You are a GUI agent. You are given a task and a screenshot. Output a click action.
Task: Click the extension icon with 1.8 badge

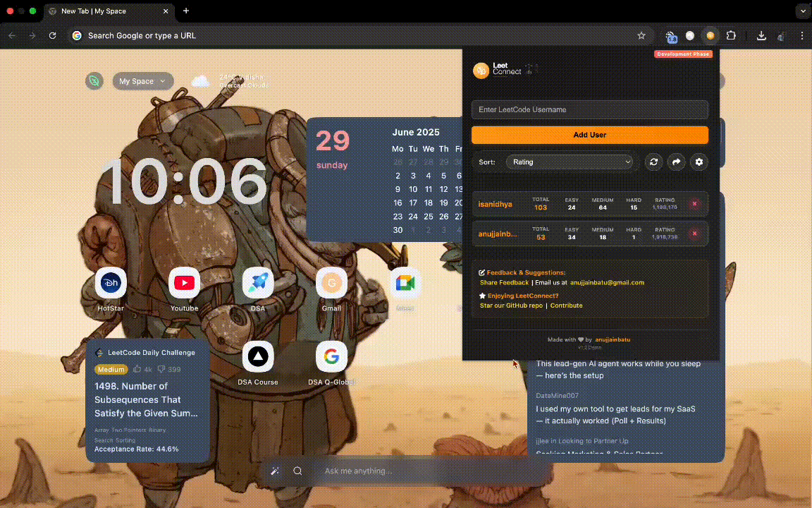pos(671,36)
